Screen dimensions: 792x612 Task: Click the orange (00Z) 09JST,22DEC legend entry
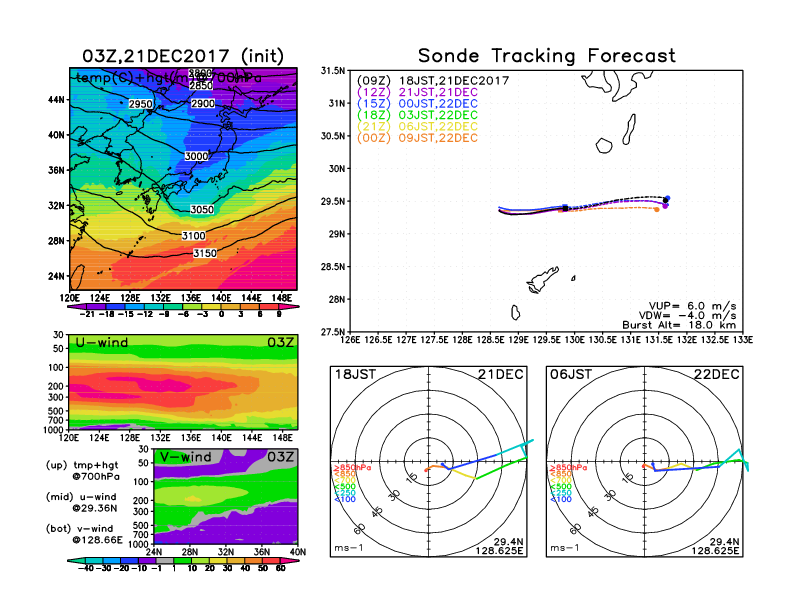coord(418,138)
